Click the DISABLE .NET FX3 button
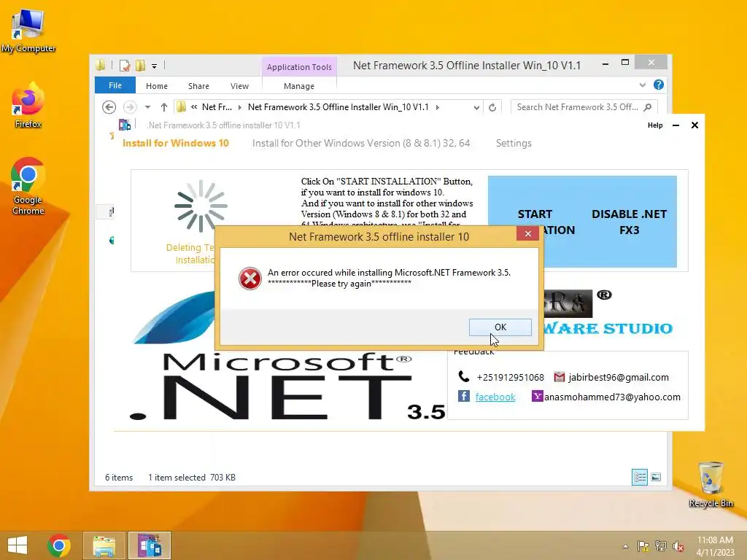 (629, 222)
